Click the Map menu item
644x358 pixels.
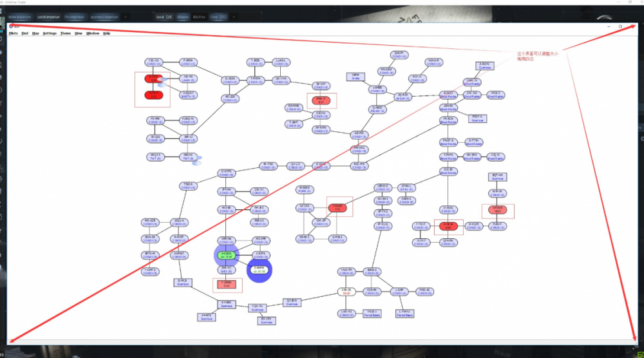35,33
